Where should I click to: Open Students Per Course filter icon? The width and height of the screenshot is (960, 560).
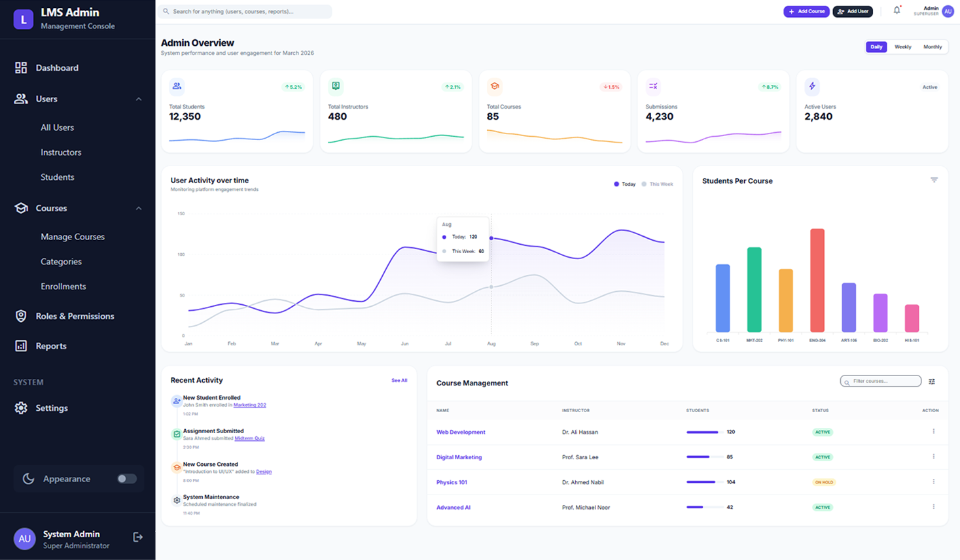934,180
